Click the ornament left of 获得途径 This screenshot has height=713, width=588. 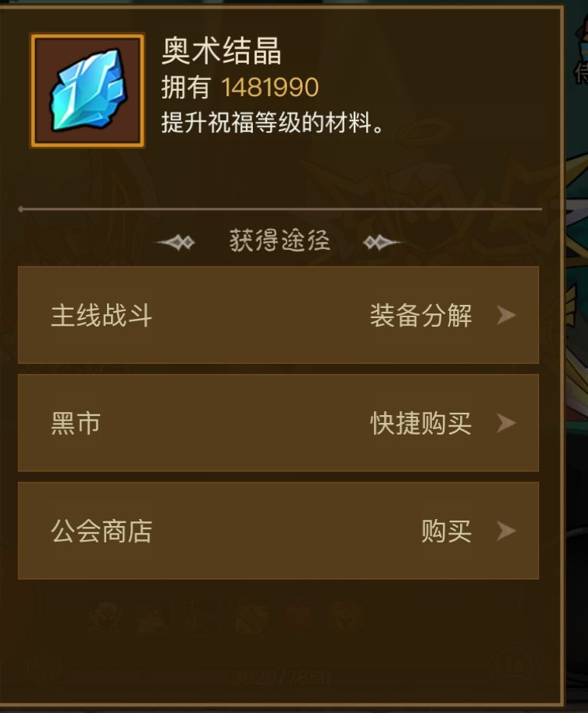tap(175, 242)
